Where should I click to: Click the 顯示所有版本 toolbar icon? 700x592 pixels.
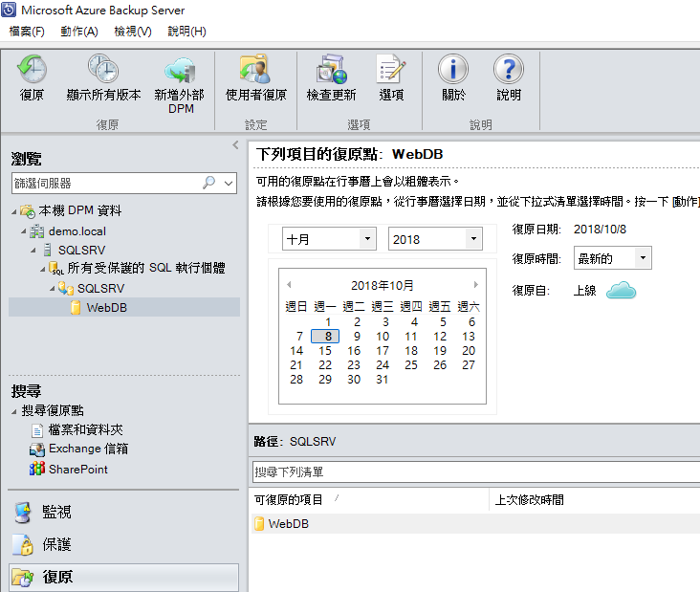coord(103,69)
